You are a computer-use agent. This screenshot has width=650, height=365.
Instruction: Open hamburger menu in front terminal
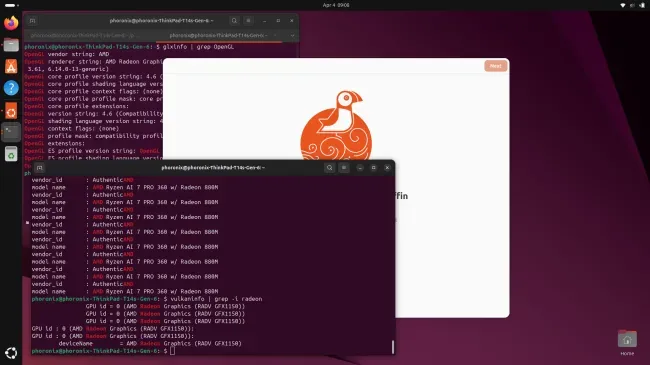tap(344, 168)
